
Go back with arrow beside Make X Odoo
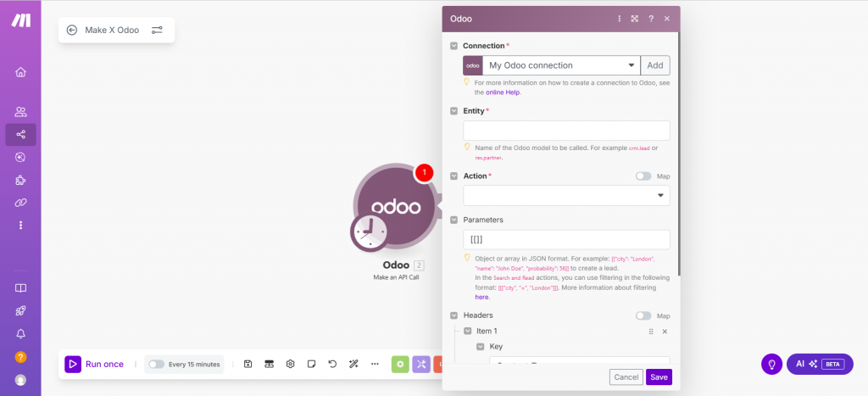pyautogui.click(x=71, y=30)
